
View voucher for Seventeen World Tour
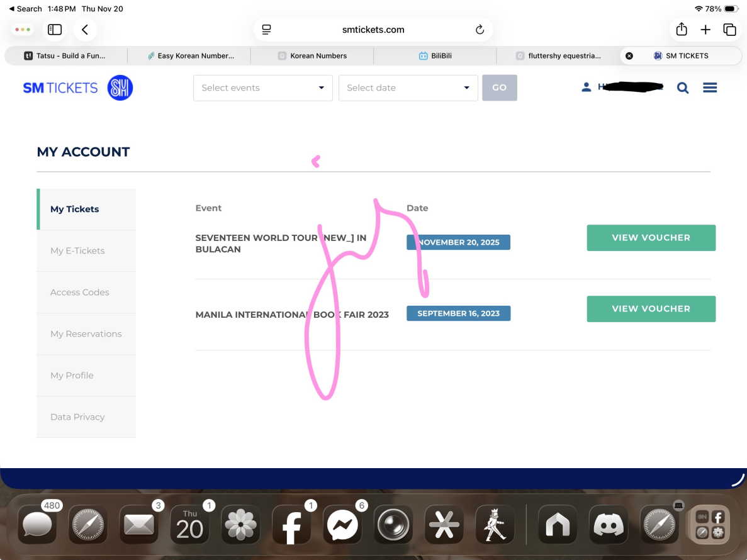651,238
